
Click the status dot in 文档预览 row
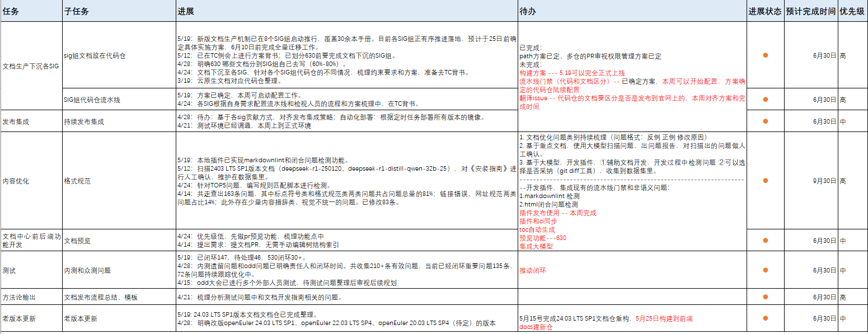click(x=765, y=241)
